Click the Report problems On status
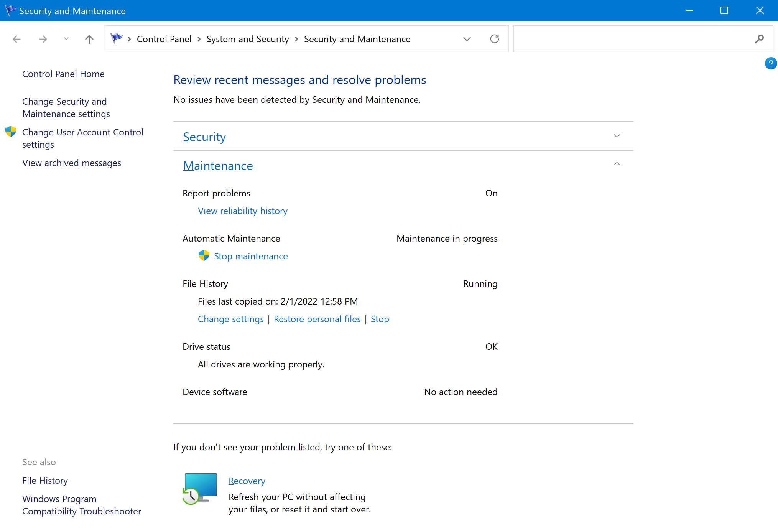778x532 pixels. pos(491,193)
